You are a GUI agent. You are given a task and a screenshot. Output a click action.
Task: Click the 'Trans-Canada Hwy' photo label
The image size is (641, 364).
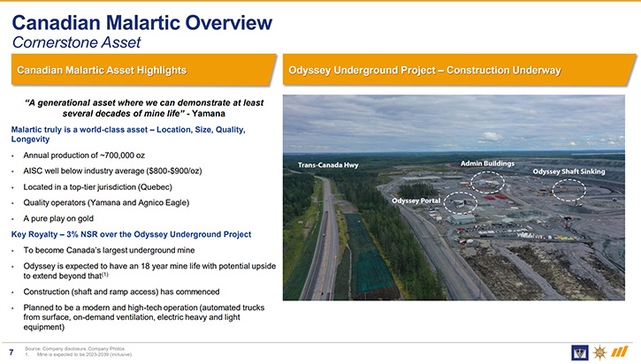coord(328,165)
